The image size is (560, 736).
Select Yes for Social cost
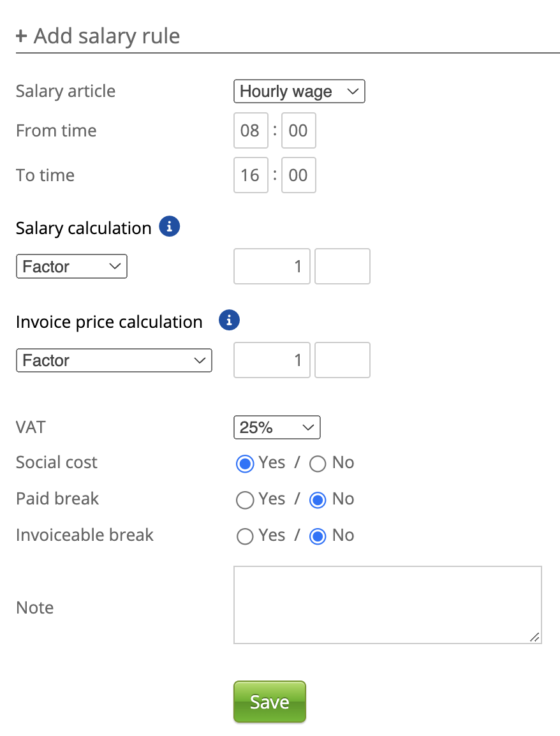coord(245,464)
